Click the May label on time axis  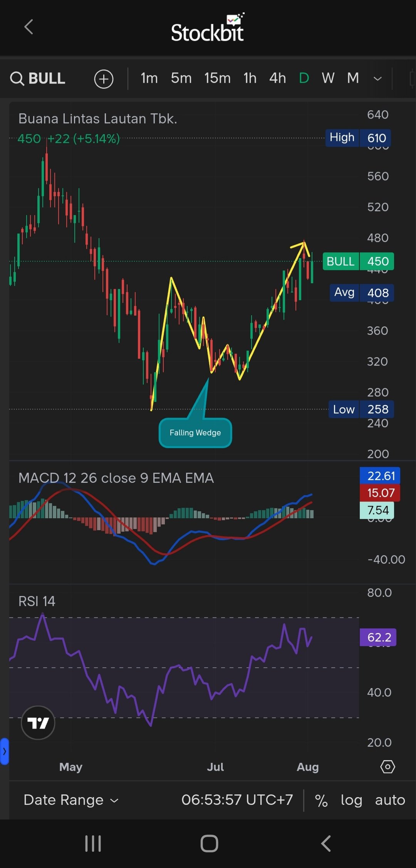tap(71, 767)
